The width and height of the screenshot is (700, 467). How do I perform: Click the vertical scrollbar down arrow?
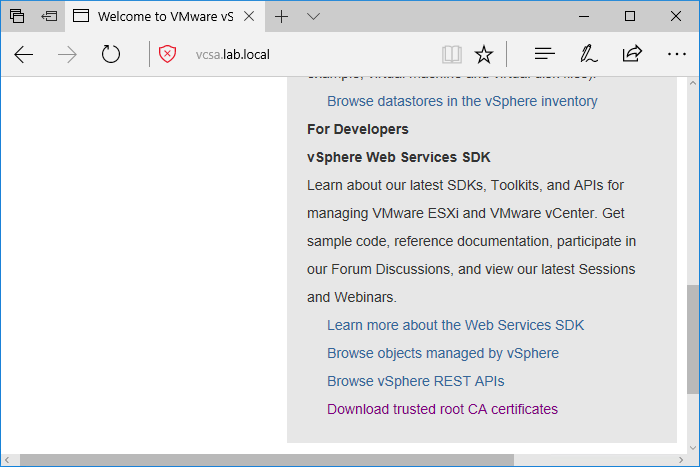coord(693,448)
